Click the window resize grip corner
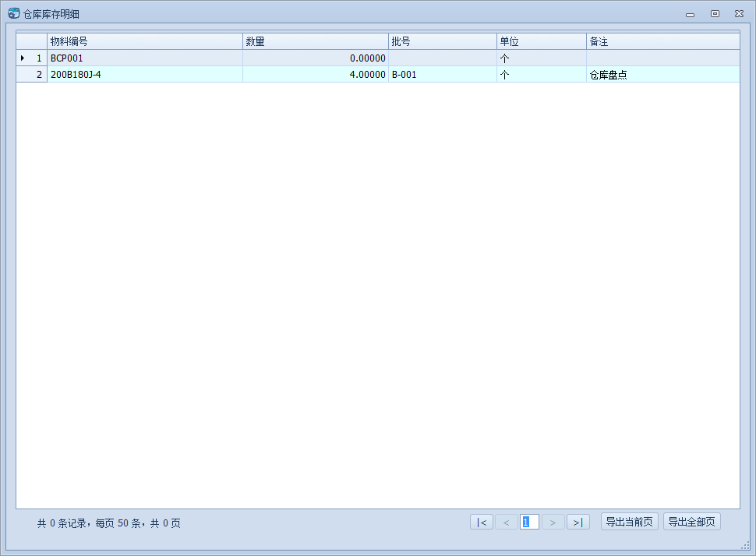This screenshot has width=756, height=556. pos(745,545)
